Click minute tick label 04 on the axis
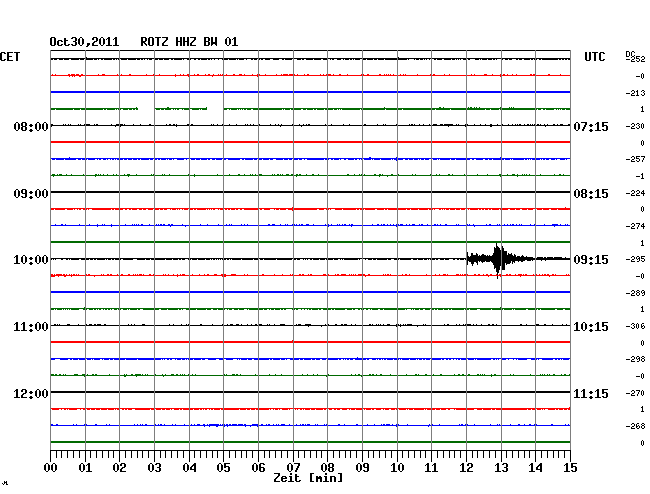 (189, 467)
